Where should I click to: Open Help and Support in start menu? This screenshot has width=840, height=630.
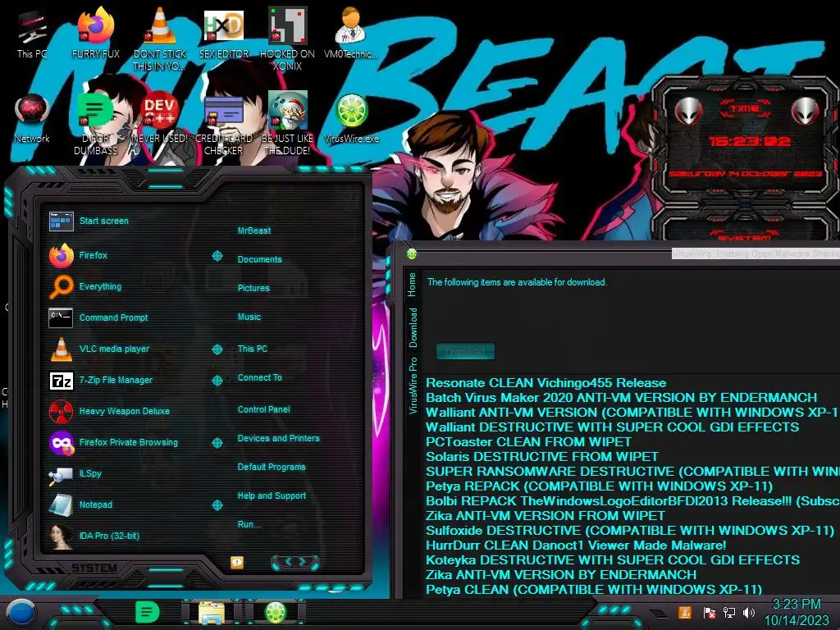click(272, 496)
